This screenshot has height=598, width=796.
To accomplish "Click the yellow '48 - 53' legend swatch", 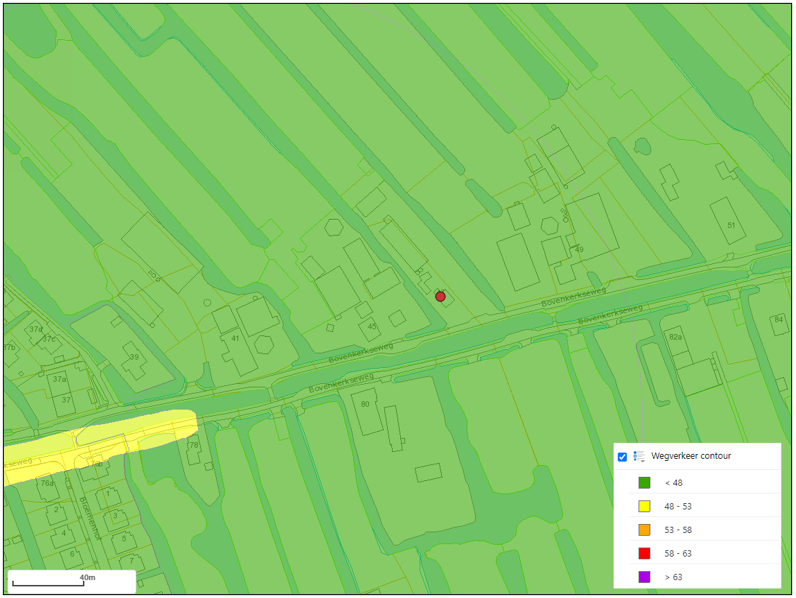I will [x=645, y=506].
